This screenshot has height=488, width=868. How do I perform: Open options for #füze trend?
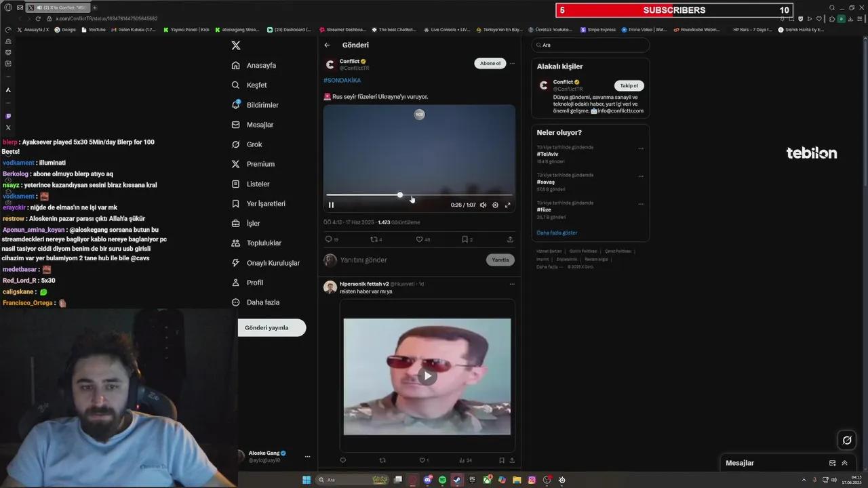(641, 203)
